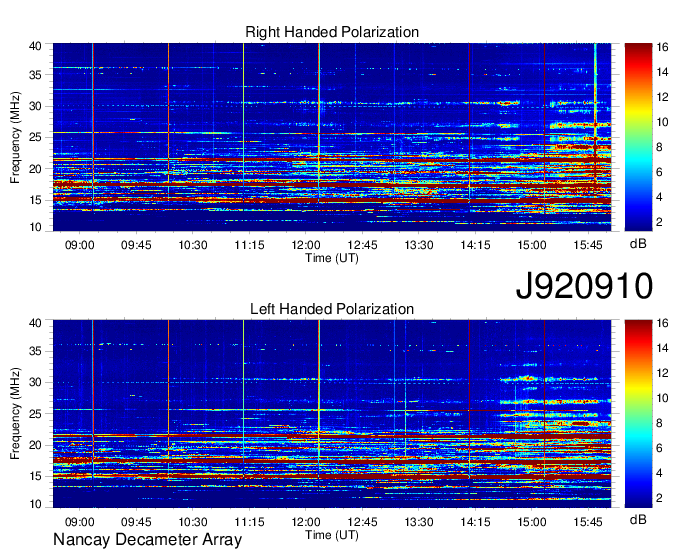Viewport: 680px width, 552px height.
Task: Click the 10:30 time tick of Right Handed plot
Action: pyautogui.click(x=193, y=245)
